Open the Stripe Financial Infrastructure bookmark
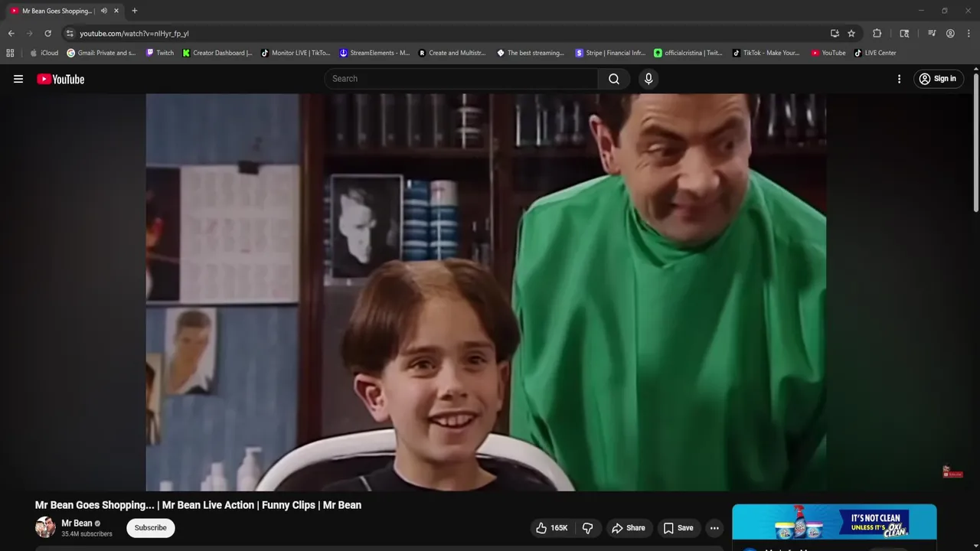This screenshot has height=551, width=980. click(610, 53)
